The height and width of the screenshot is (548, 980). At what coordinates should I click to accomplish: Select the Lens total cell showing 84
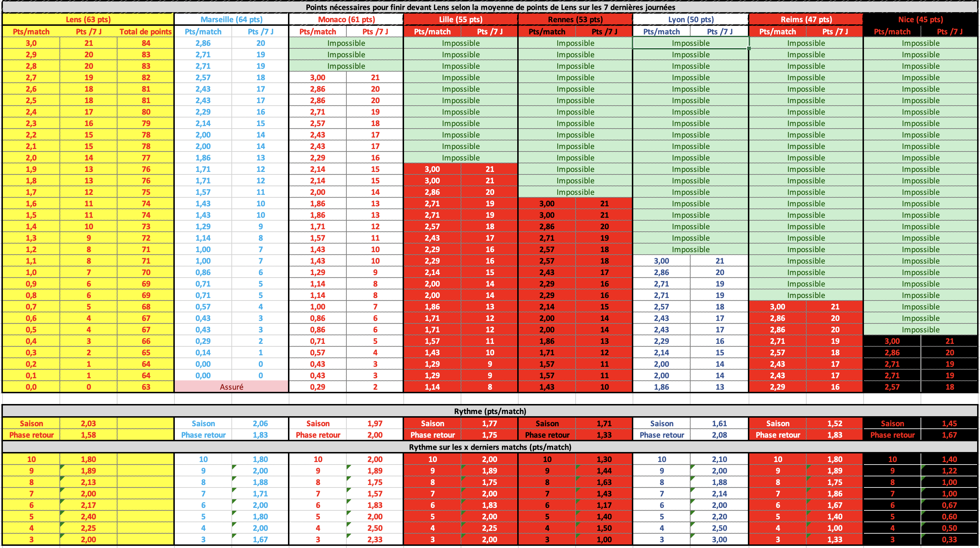click(146, 43)
